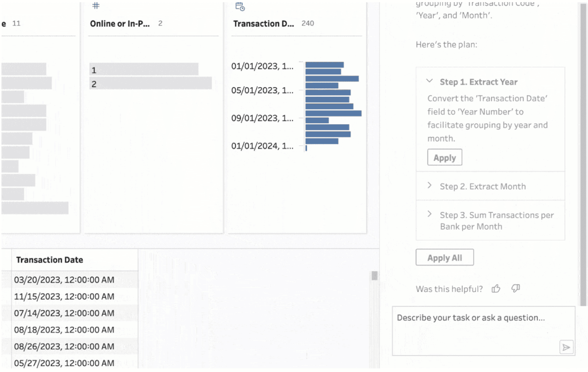Toggle selection of value 2 in Online or In-P field
This screenshot has width=588, height=372.
(x=151, y=84)
